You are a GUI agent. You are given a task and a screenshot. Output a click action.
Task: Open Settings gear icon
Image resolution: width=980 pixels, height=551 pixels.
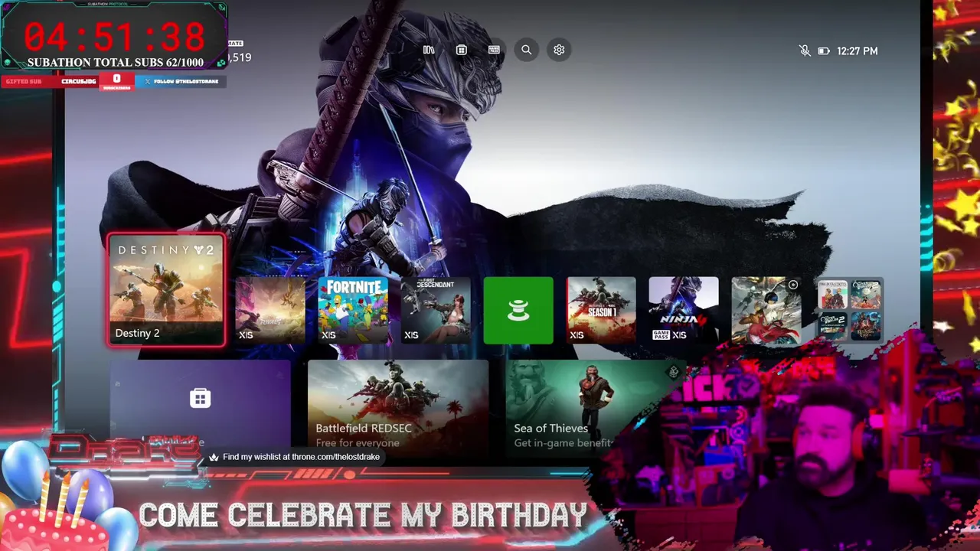(559, 50)
